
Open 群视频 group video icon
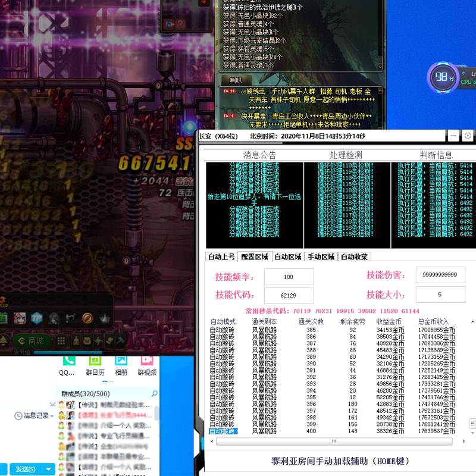(x=147, y=361)
